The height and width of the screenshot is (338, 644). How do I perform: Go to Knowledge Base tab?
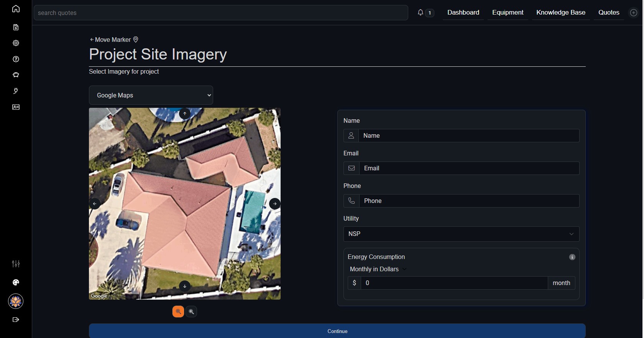tap(561, 13)
